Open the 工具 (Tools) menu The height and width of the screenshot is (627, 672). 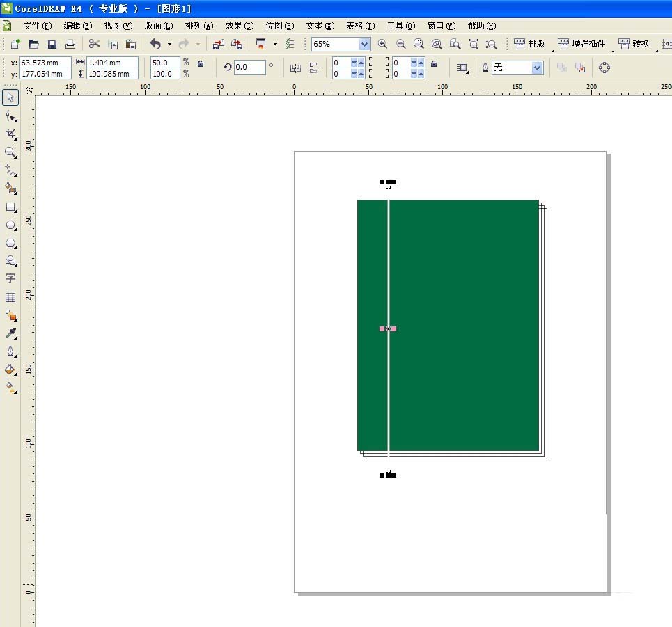pyautogui.click(x=400, y=26)
